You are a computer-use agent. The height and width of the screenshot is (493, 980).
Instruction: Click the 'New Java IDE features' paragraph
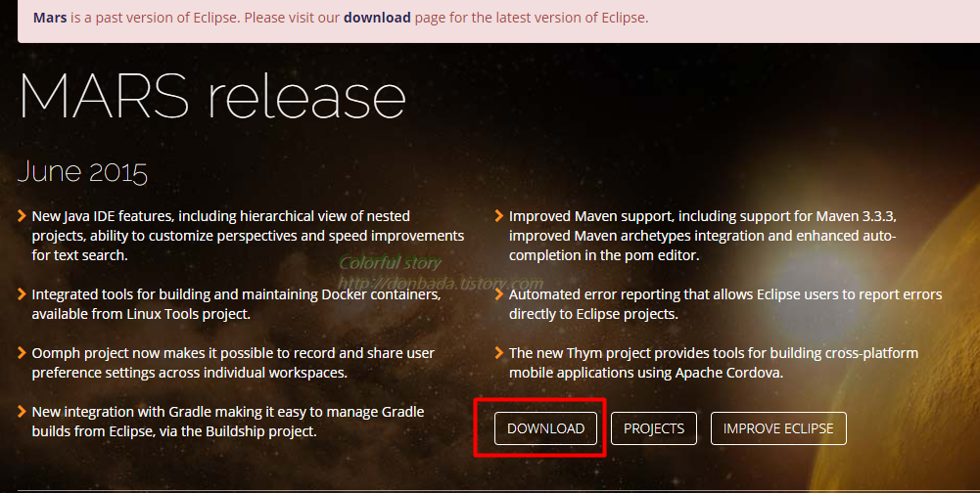coord(248,236)
